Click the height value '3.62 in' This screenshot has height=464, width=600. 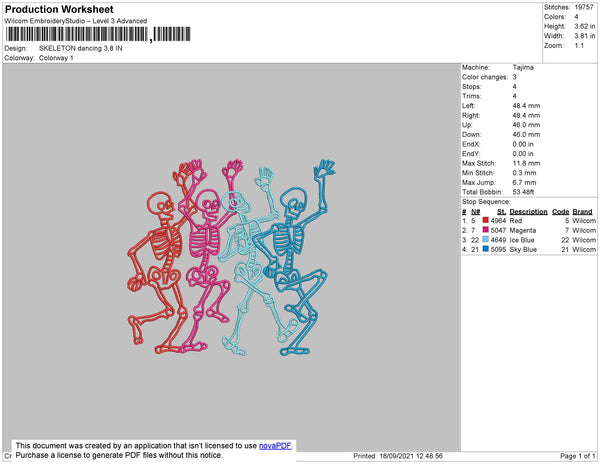coord(585,26)
